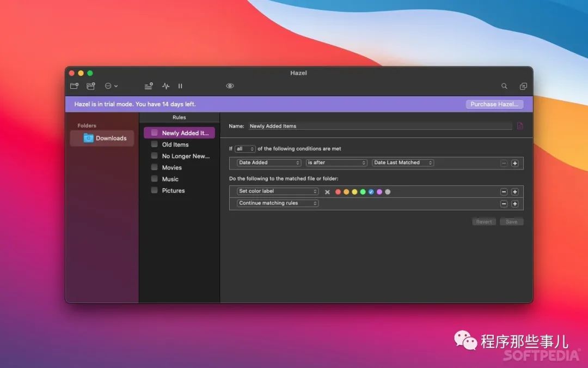Click the notes document icon beside Name
The width and height of the screenshot is (588, 368).
(x=520, y=126)
